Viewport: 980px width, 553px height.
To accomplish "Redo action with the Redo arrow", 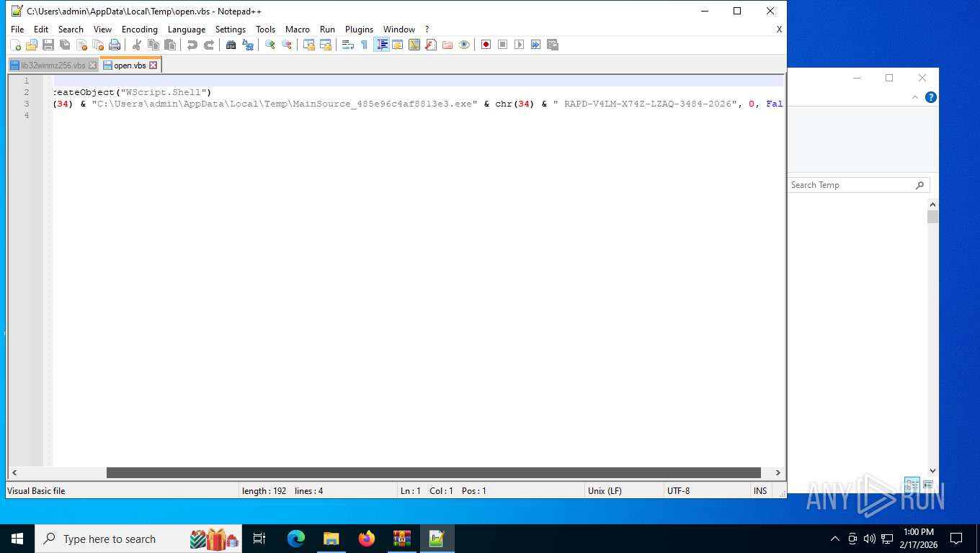I will tap(209, 45).
